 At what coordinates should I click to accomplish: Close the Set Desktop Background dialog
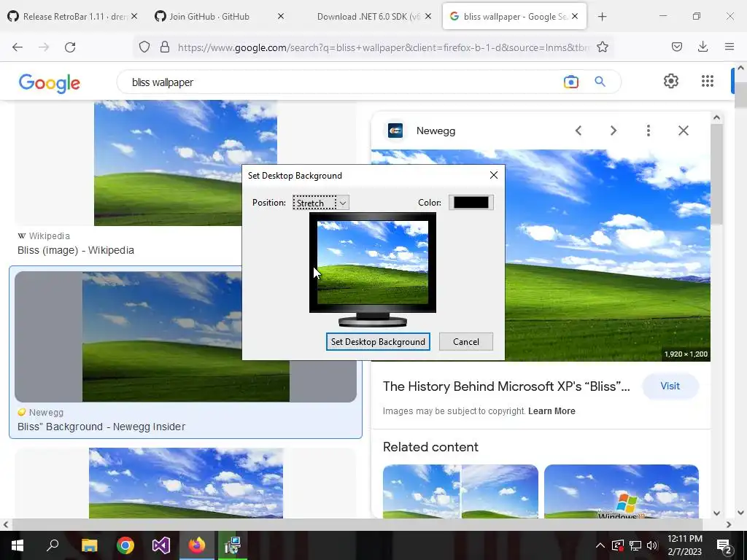494,175
